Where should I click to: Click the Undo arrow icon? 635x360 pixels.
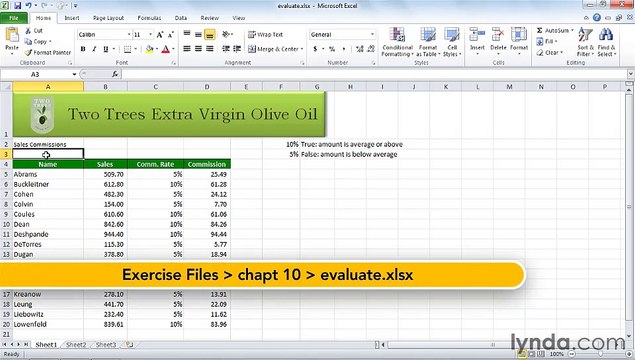tap(29, 6)
